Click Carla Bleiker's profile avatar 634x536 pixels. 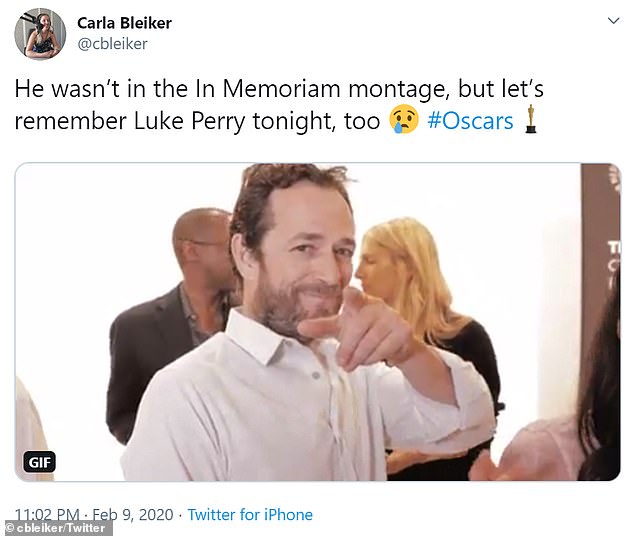[x=40, y=34]
